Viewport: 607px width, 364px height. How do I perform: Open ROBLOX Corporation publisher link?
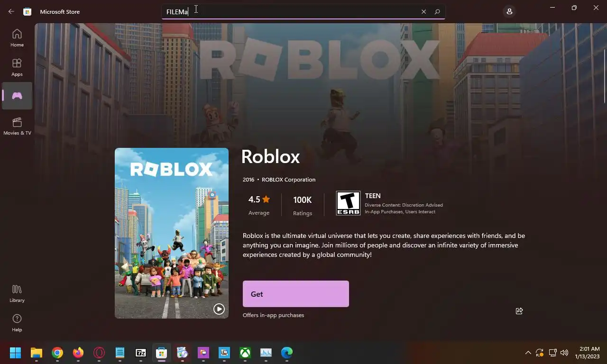click(x=288, y=180)
